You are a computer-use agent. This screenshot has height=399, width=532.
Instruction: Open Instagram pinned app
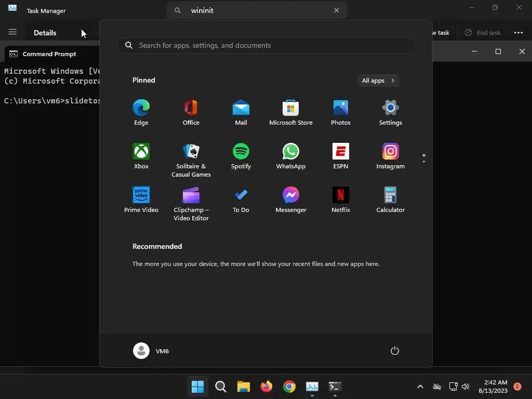[x=391, y=156]
